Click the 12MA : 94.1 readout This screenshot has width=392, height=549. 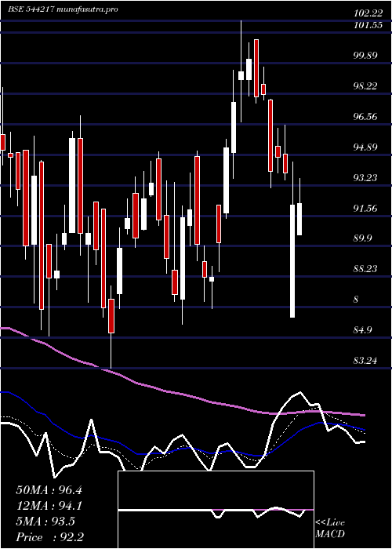pyautogui.click(x=49, y=506)
